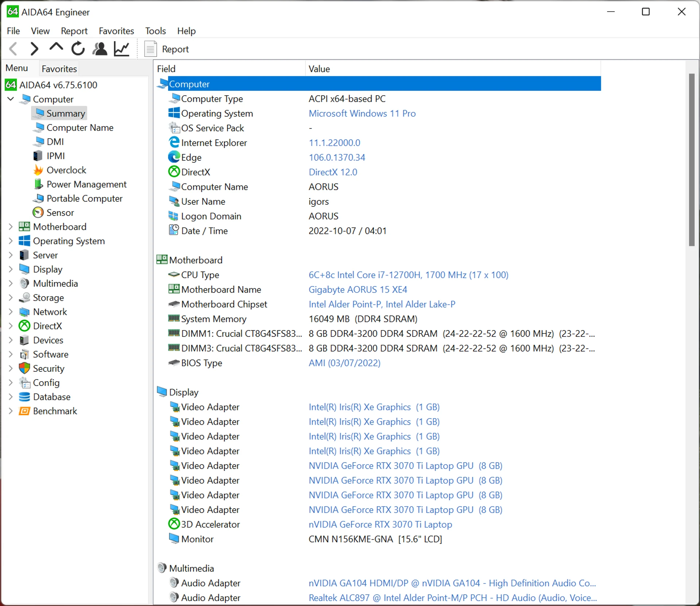Go forward with the right arrow toolbar icon
Viewport: 700px width, 606px height.
(34, 49)
